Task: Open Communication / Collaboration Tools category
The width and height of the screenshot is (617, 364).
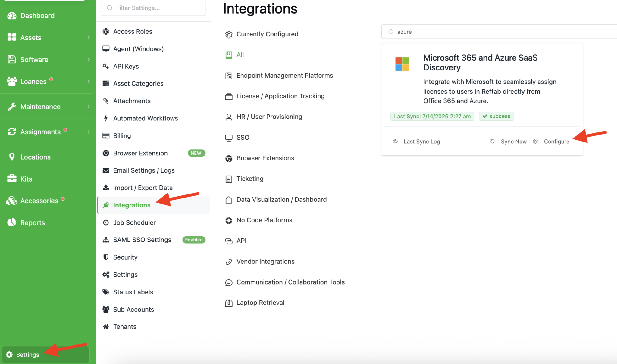Action: coord(285,282)
